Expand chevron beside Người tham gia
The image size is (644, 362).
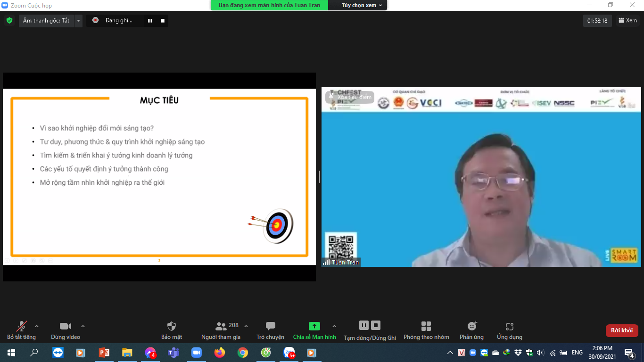click(x=246, y=326)
